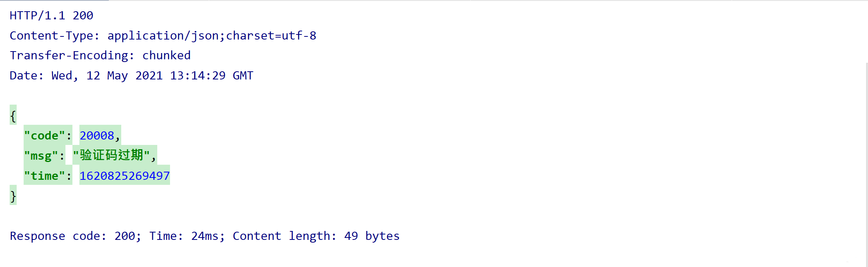Screen dimensions: 868x267
Task: Click the closing curly brace of JSON
Action: point(13,196)
